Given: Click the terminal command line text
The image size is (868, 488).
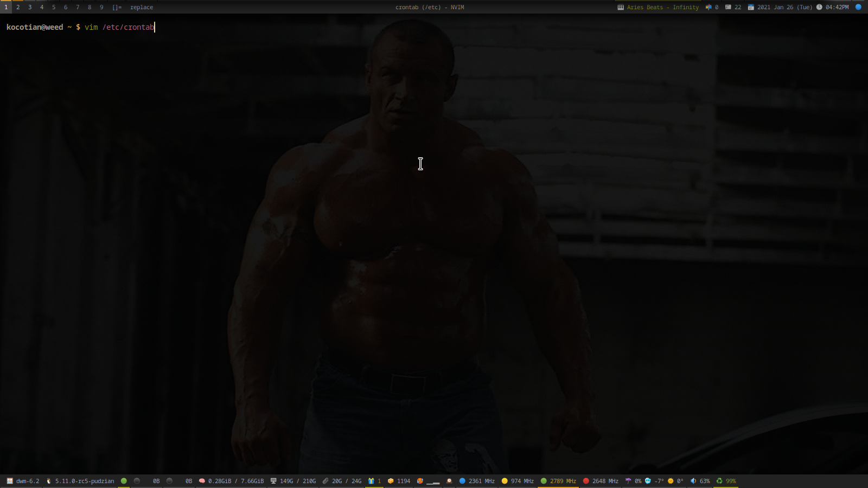Looking at the screenshot, I should tap(119, 27).
